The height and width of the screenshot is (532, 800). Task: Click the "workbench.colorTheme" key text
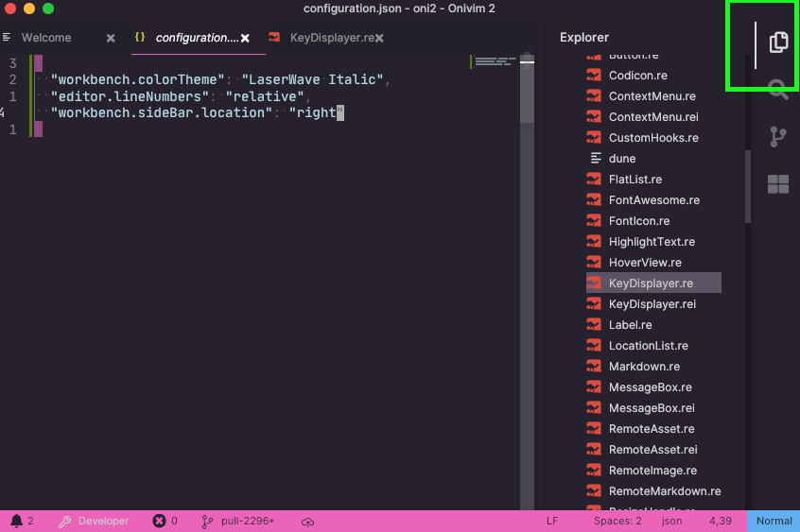pyautogui.click(x=138, y=80)
